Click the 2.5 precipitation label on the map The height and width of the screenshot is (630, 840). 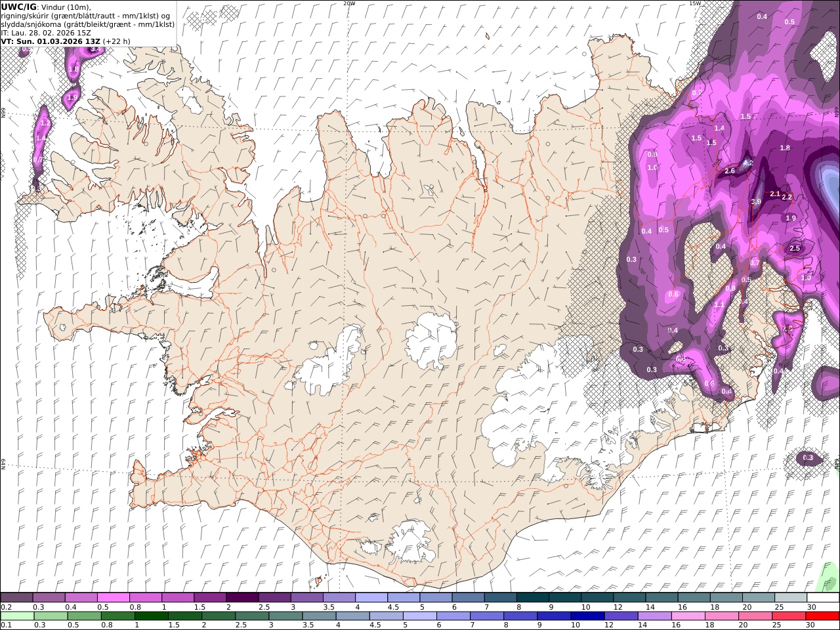point(795,249)
